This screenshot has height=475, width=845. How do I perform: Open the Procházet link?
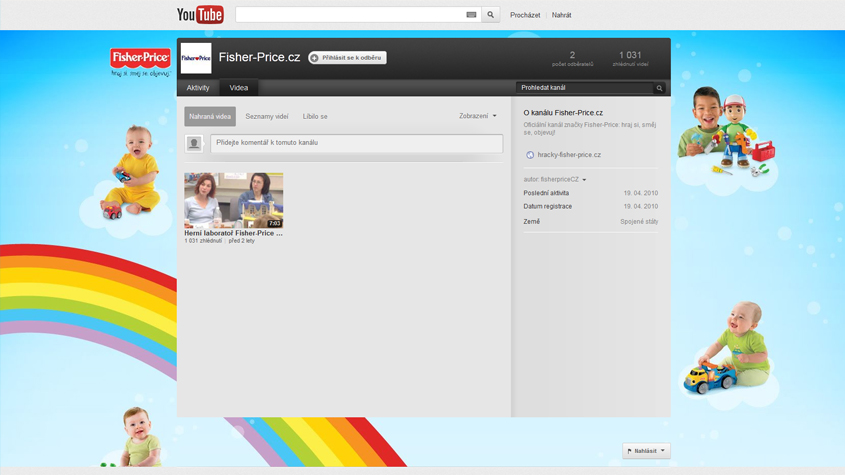pyautogui.click(x=525, y=15)
